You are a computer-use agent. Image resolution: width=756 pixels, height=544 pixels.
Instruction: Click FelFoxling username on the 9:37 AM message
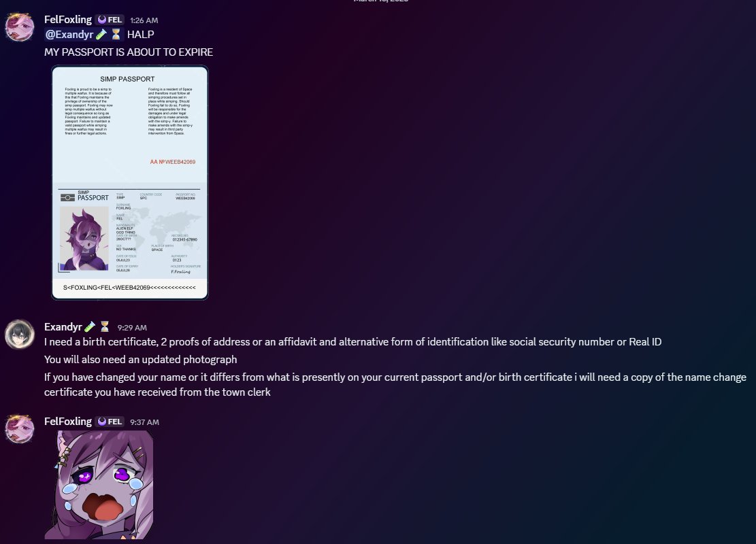point(68,422)
